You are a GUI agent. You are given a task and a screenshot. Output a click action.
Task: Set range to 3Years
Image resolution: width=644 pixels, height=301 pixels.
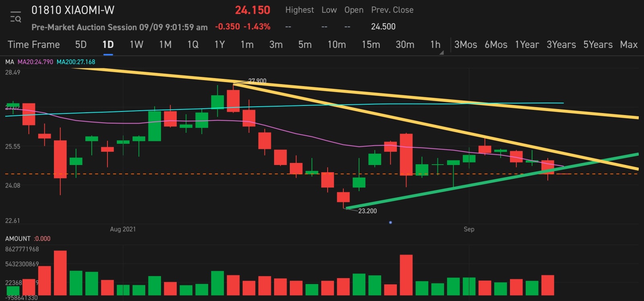(x=561, y=45)
